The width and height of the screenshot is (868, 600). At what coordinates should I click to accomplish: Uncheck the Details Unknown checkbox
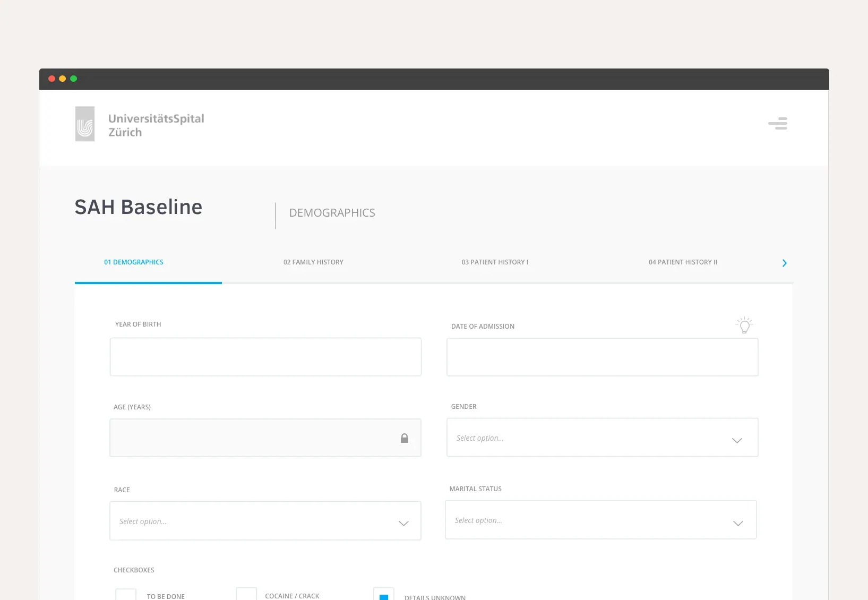pyautogui.click(x=384, y=595)
